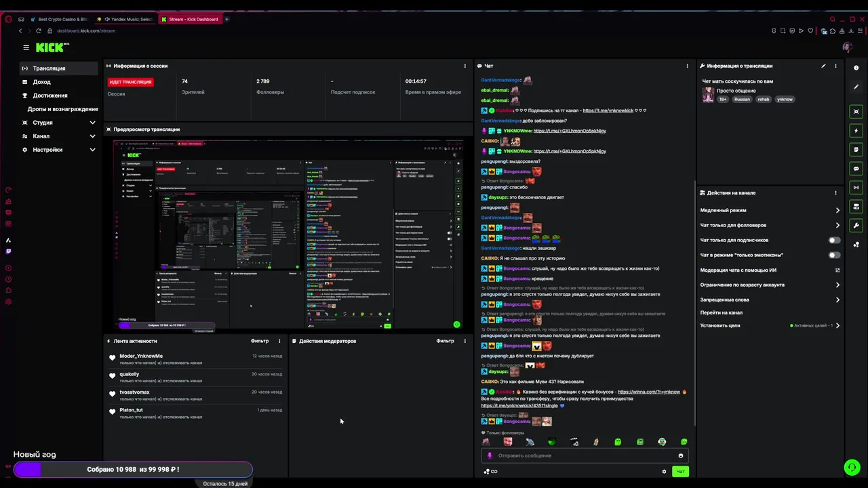Click the pencil edit icon in right sidebar
868x488 pixels.
point(856,87)
